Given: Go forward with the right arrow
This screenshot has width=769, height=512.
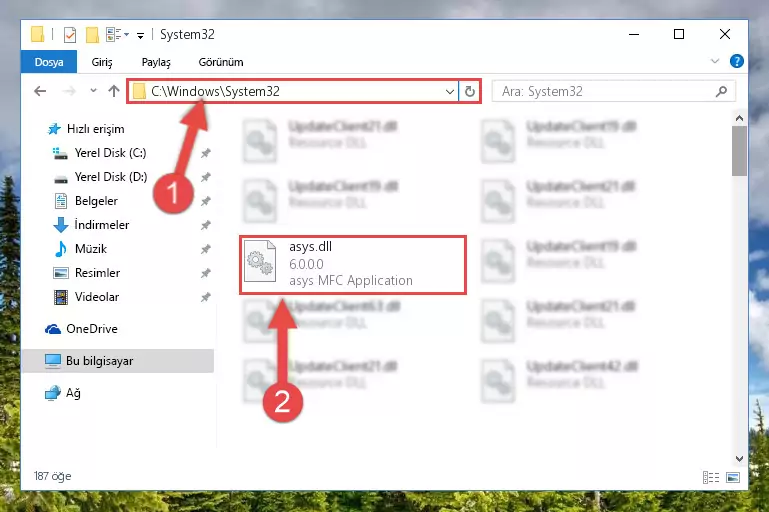Looking at the screenshot, I should pos(69,91).
